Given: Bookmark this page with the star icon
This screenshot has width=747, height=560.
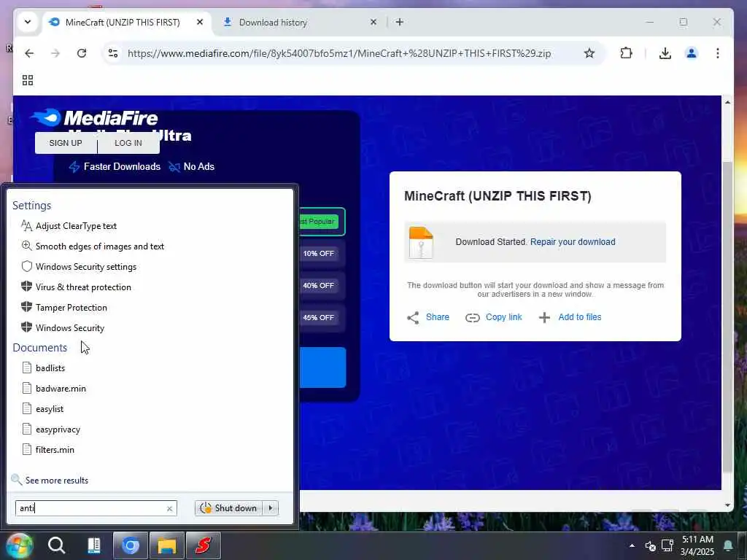Looking at the screenshot, I should pos(589,53).
